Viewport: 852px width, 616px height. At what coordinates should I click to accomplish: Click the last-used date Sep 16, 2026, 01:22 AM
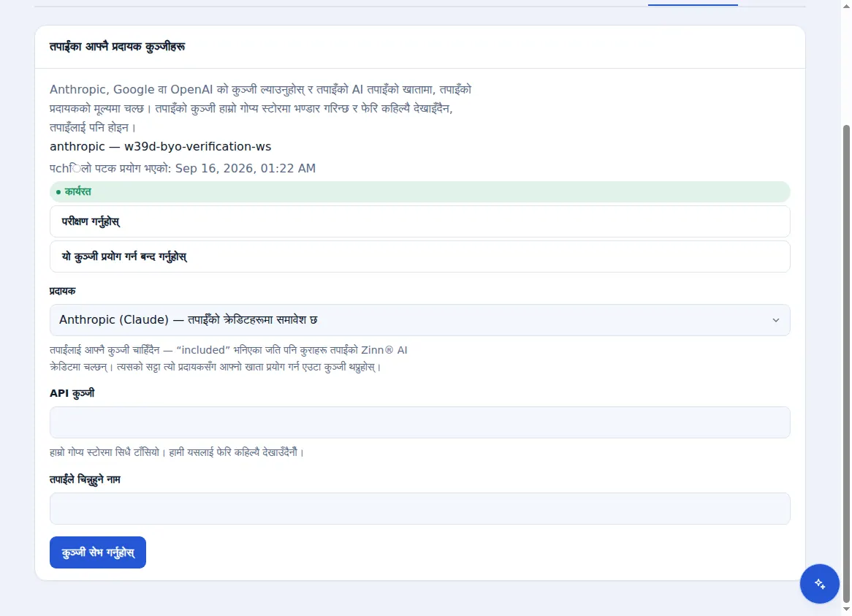[x=245, y=168]
